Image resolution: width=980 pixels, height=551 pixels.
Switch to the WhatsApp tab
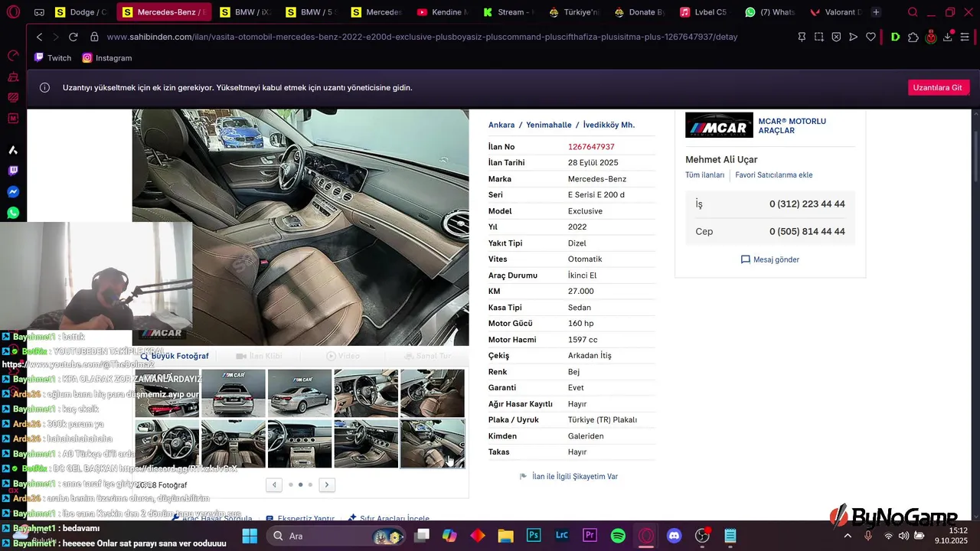(771, 12)
